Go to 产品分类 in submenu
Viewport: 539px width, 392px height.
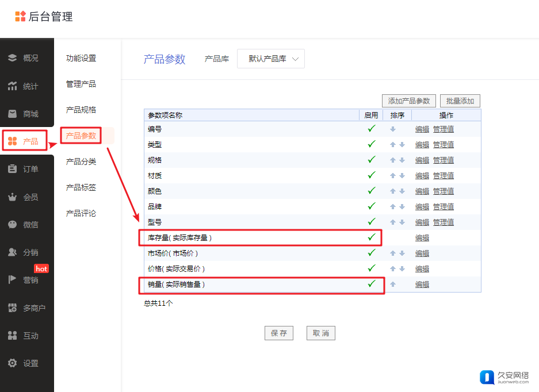(x=81, y=162)
